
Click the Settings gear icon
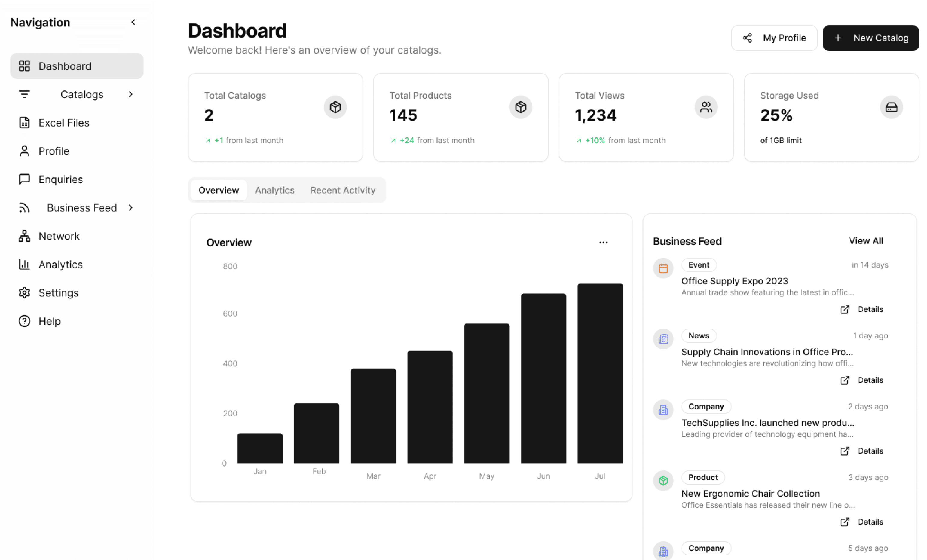[24, 293]
